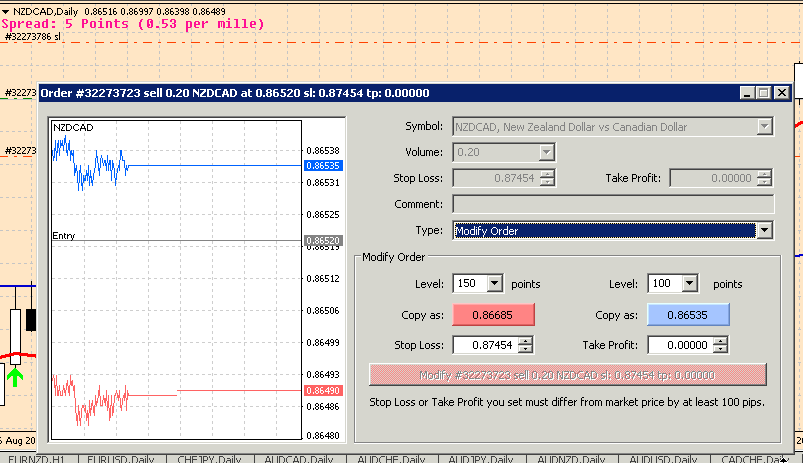
Task: Click the disabled Take Profit 0.00000 field
Action: (713, 178)
